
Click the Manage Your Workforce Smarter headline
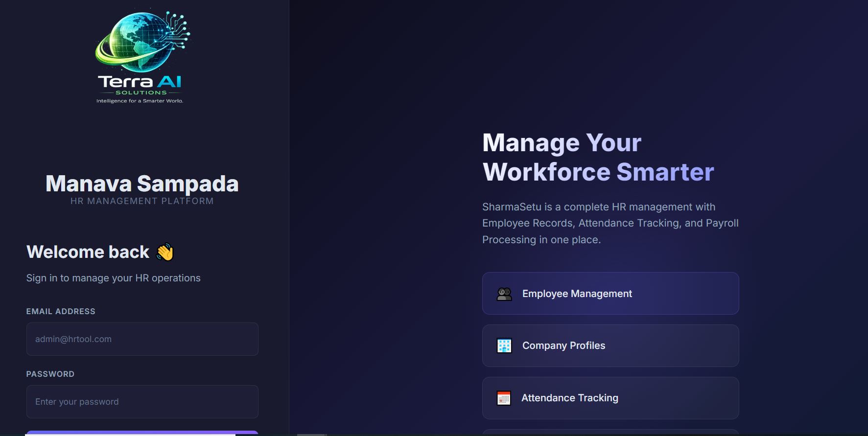pyautogui.click(x=598, y=157)
